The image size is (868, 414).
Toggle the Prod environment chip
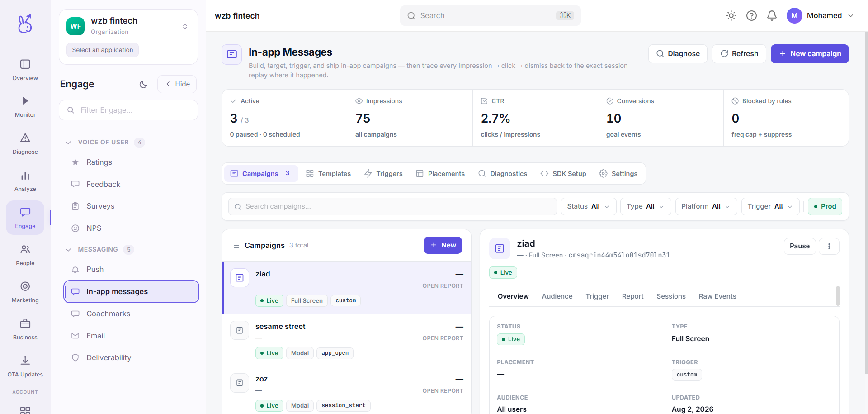825,206
